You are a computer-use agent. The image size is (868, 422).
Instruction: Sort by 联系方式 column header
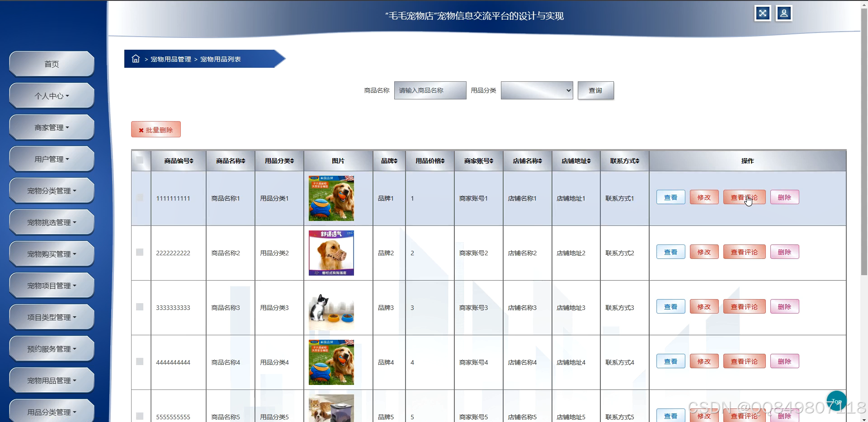pos(625,161)
